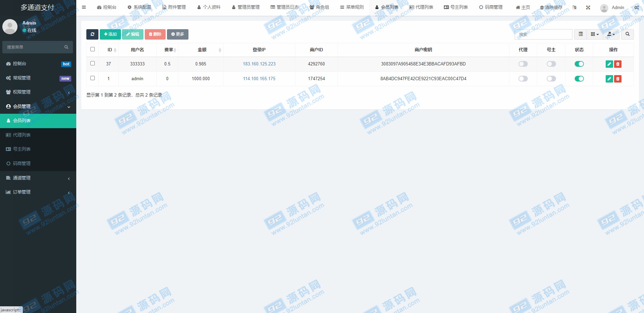The width and height of the screenshot is (644, 313).
Task: Switch to the 角色组 tab
Action: click(x=319, y=7)
